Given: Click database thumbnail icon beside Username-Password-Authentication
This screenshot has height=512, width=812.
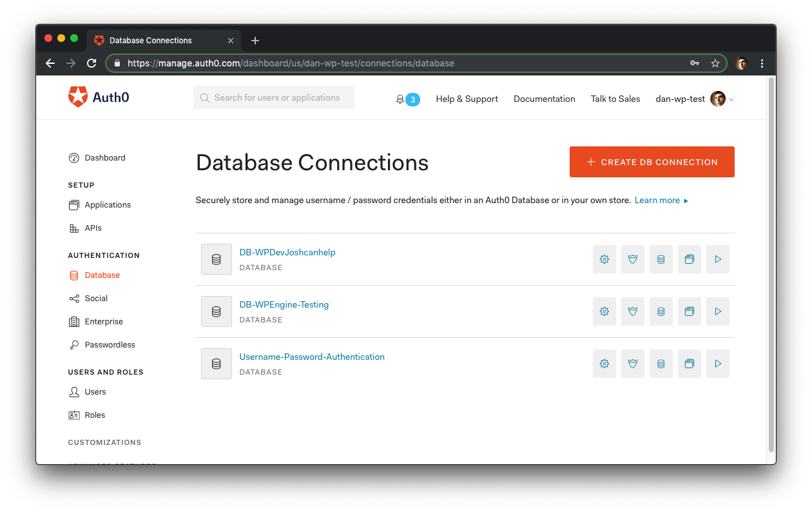Looking at the screenshot, I should (x=217, y=364).
